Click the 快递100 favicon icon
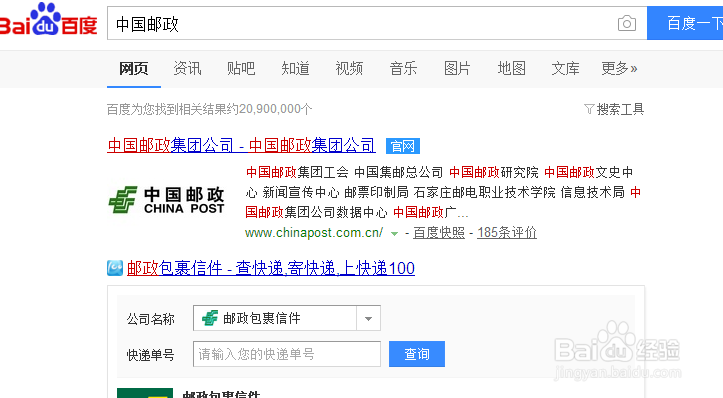This screenshot has width=723, height=398. pyautogui.click(x=115, y=268)
